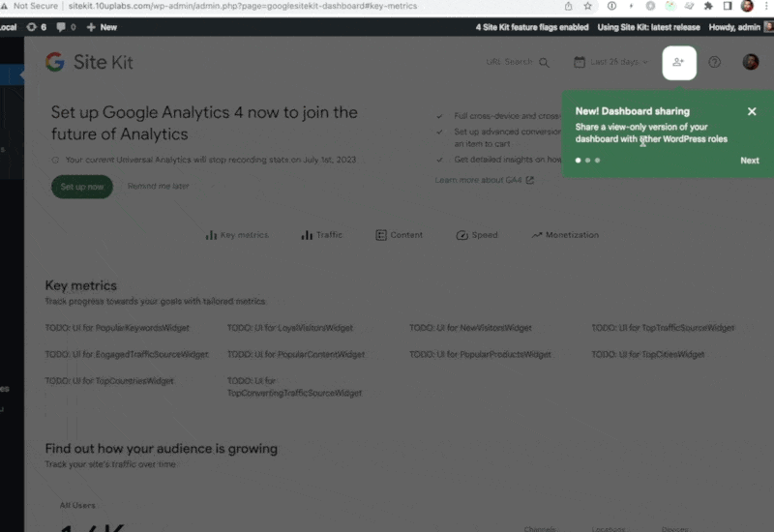Click the Key metrics bar chart icon
774x532 pixels.
point(211,235)
